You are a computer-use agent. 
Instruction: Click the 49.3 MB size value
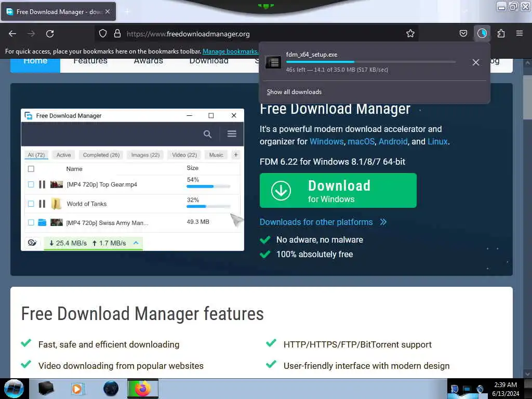point(198,222)
